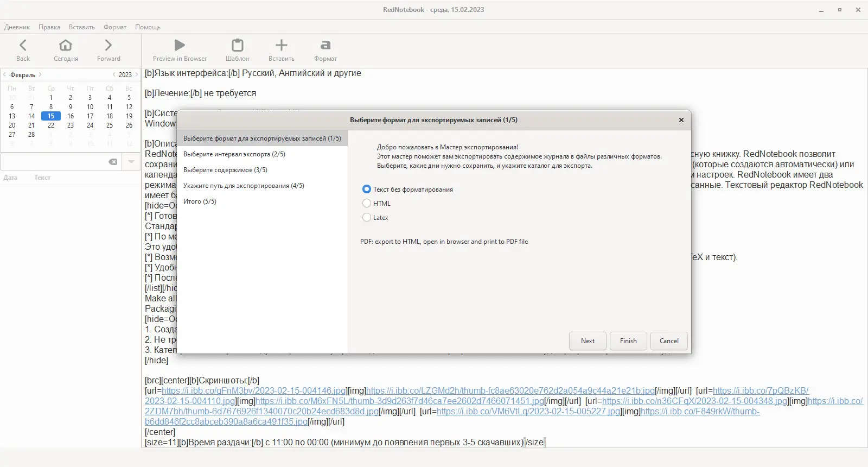
Task: Open link thumb-fc8ae63020e762d2a054a9c44a21e21b.jpg
Action: point(510,390)
